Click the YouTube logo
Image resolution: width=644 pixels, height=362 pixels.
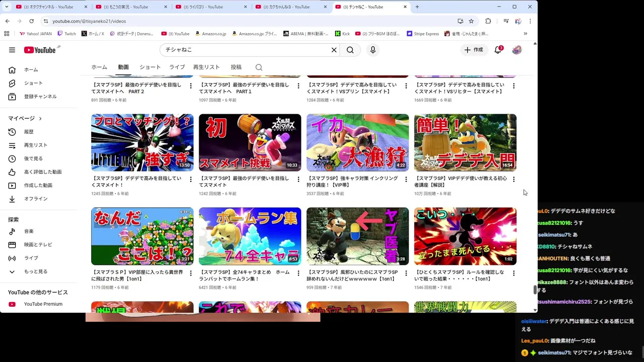click(x=40, y=50)
